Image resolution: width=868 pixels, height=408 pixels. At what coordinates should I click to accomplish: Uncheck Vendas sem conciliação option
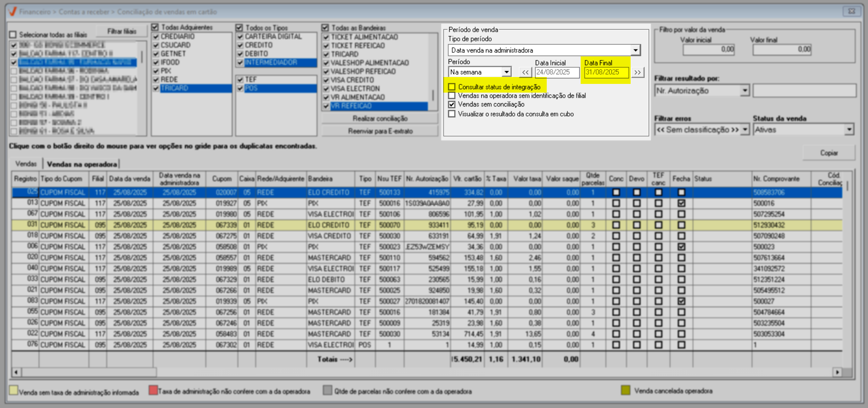coord(452,105)
